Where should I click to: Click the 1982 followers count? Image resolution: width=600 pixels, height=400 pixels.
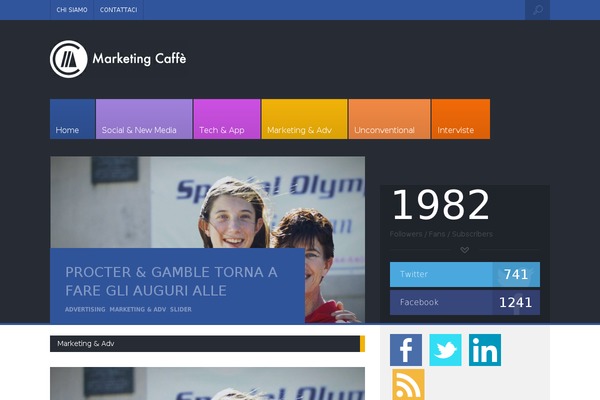(441, 205)
